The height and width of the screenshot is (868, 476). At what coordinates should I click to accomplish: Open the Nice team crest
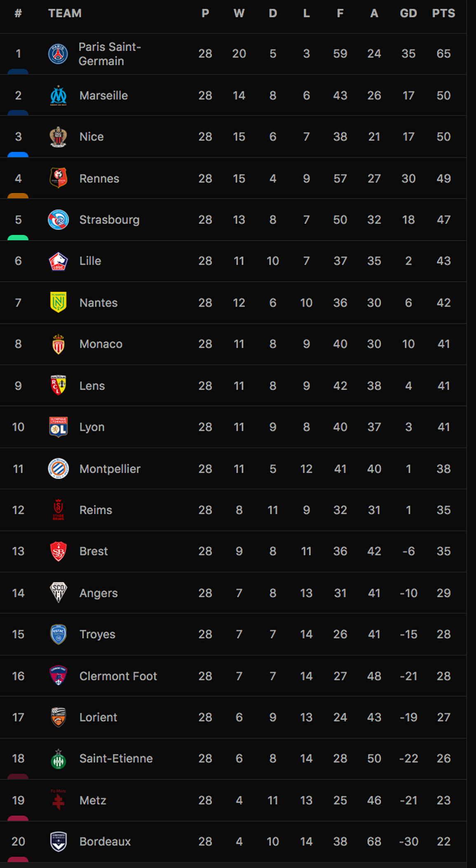58,137
